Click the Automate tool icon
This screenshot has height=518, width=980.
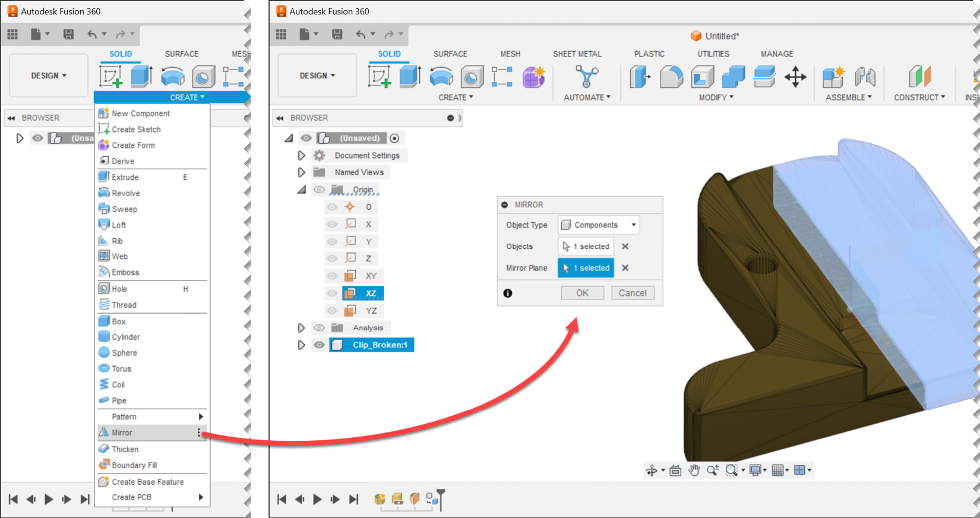[x=587, y=77]
